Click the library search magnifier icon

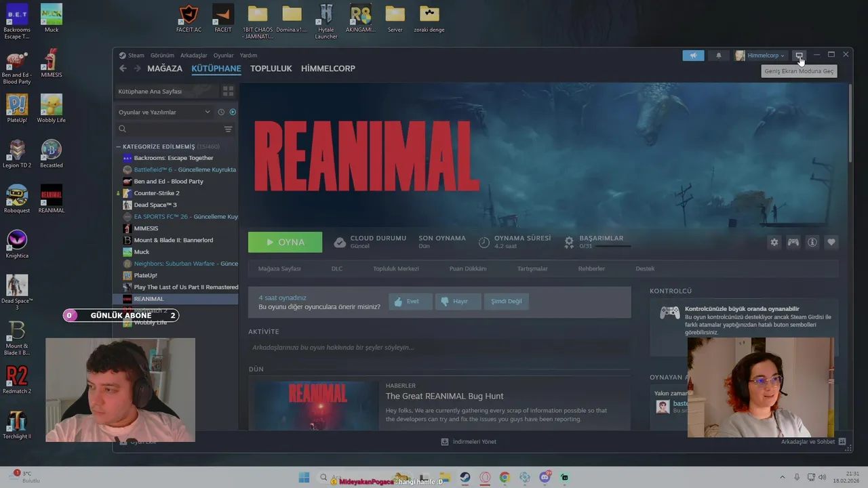coord(123,129)
